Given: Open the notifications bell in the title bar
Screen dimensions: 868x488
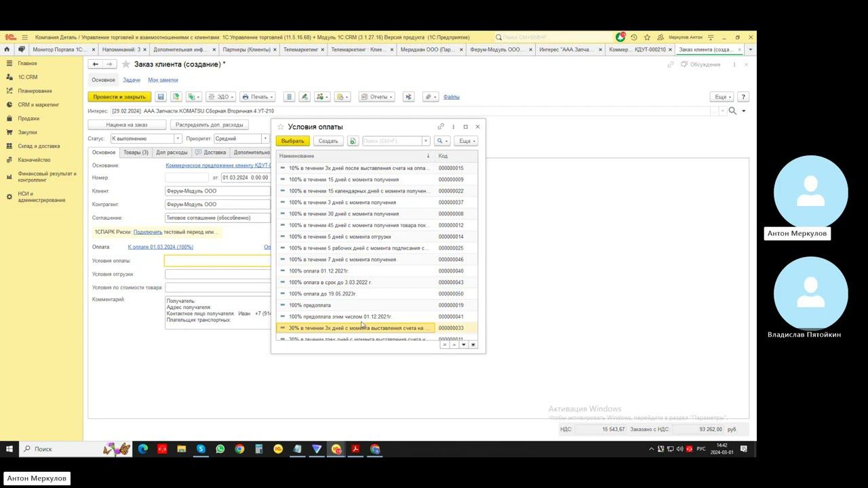Looking at the screenshot, I should (620, 37).
